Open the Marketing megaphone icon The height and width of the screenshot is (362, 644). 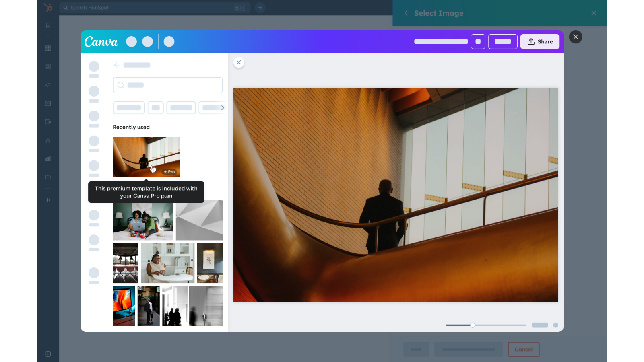[48, 85]
